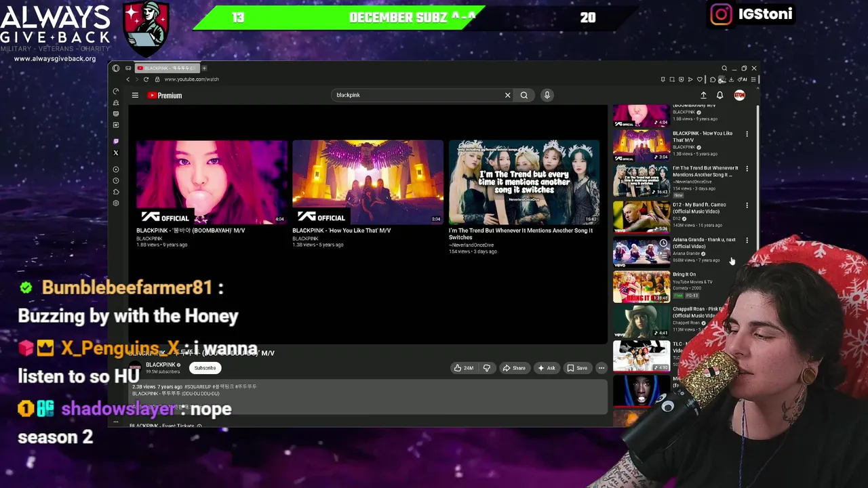This screenshot has width=868, height=488.
Task: Open YouTube notifications bell
Action: pos(719,95)
